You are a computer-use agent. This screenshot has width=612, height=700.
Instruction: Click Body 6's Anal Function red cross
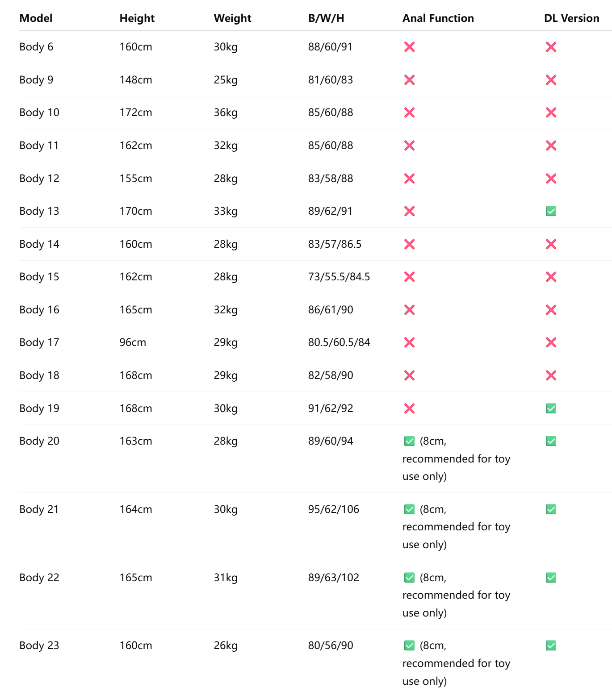point(409,47)
